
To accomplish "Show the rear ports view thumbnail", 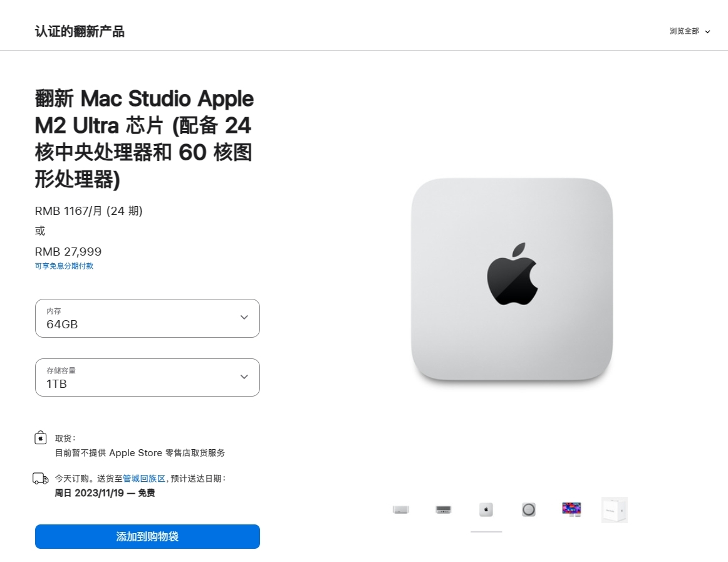I will click(x=444, y=510).
